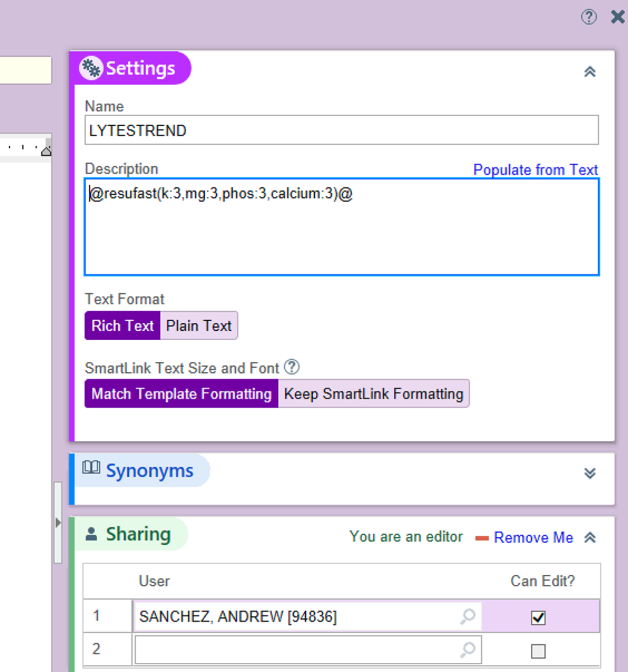Click the Sharing section title

pyautogui.click(x=138, y=534)
